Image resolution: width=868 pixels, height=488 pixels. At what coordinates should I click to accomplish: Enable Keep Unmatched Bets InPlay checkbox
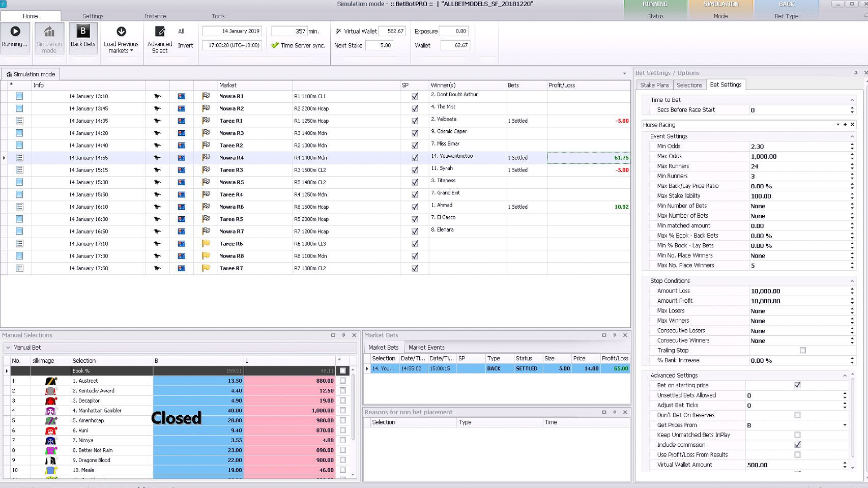click(x=797, y=435)
